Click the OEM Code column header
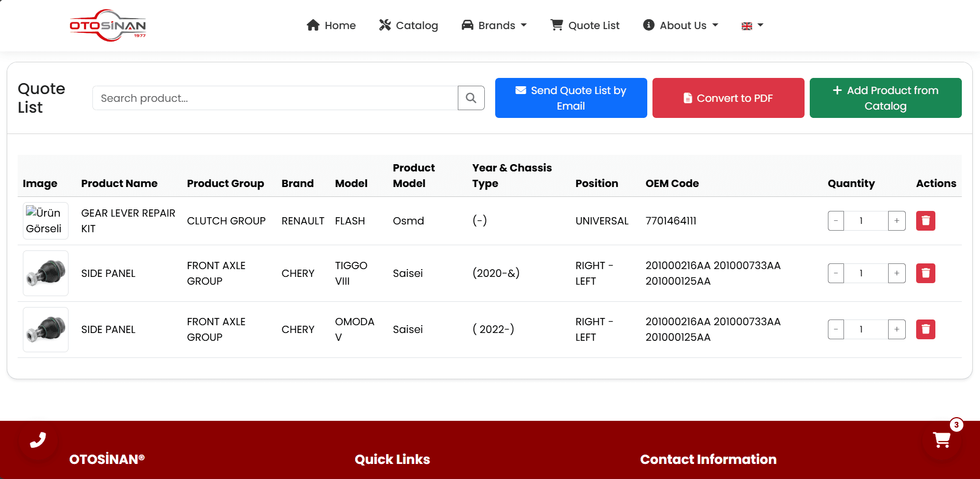This screenshot has width=980, height=479. pyautogui.click(x=672, y=183)
